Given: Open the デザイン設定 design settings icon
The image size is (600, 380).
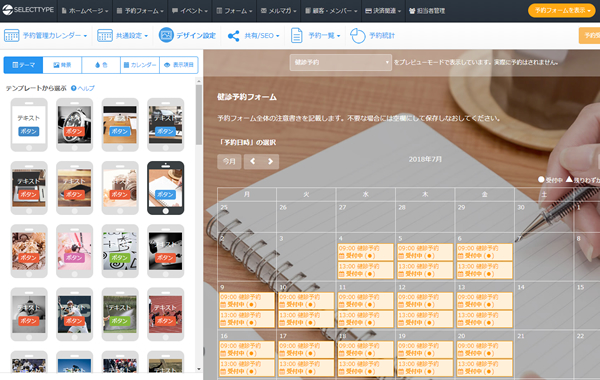Looking at the screenshot, I should pos(166,35).
